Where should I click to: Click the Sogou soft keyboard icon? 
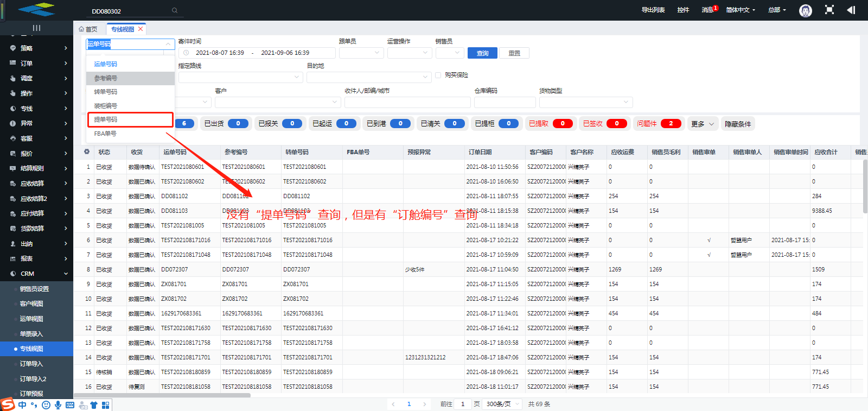pos(70,405)
